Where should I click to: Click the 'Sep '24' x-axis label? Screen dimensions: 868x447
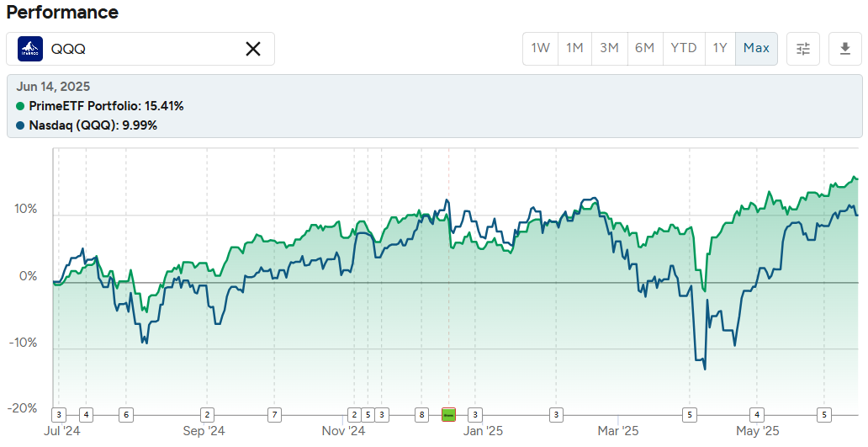pos(204,431)
